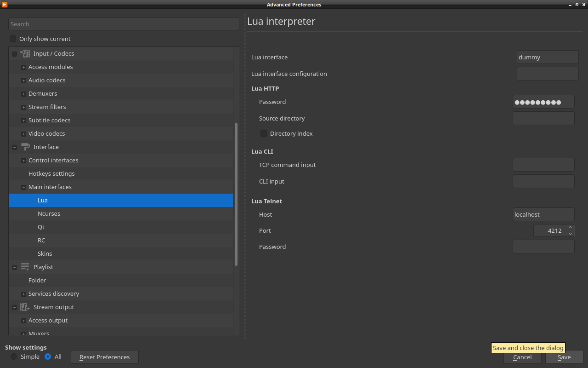Expand the Services discovery node
Viewport: 588px width, 368px height.
pyautogui.click(x=23, y=294)
